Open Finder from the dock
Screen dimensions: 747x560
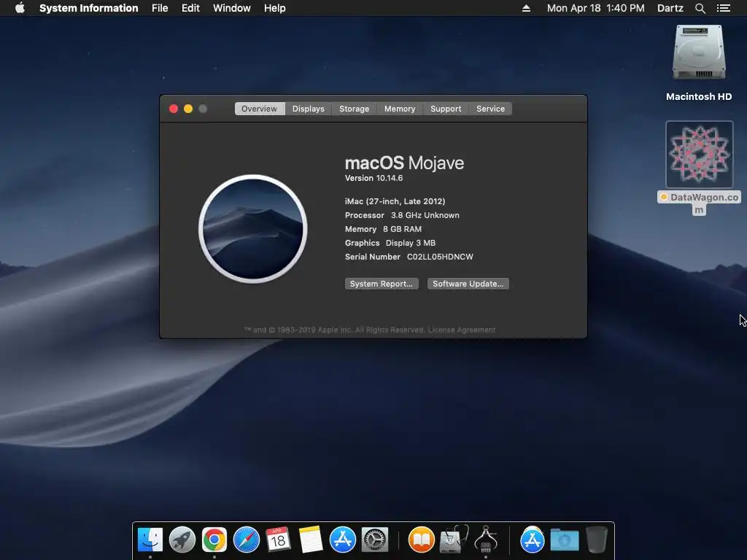click(x=150, y=540)
